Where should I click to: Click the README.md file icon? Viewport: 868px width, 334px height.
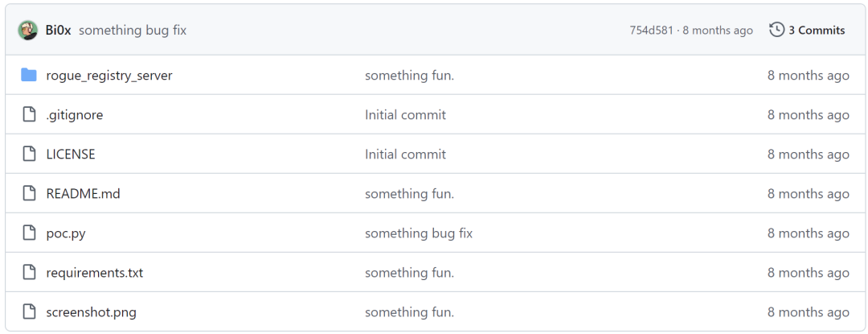(x=29, y=194)
